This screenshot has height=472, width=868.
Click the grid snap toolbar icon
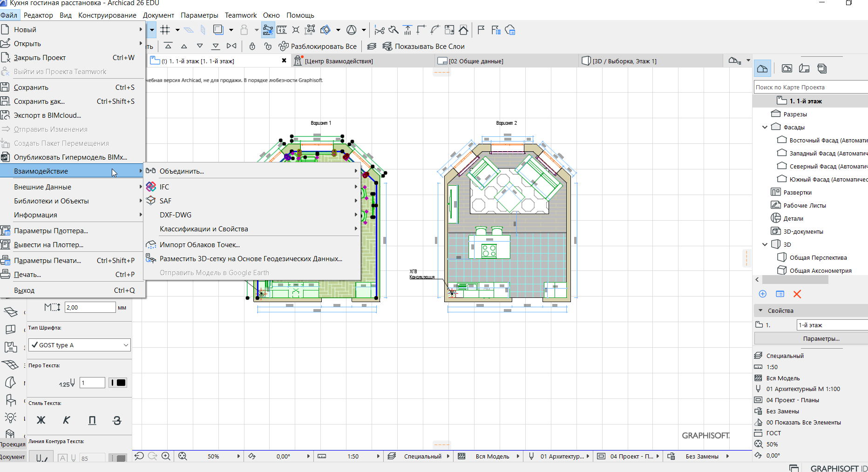point(165,30)
